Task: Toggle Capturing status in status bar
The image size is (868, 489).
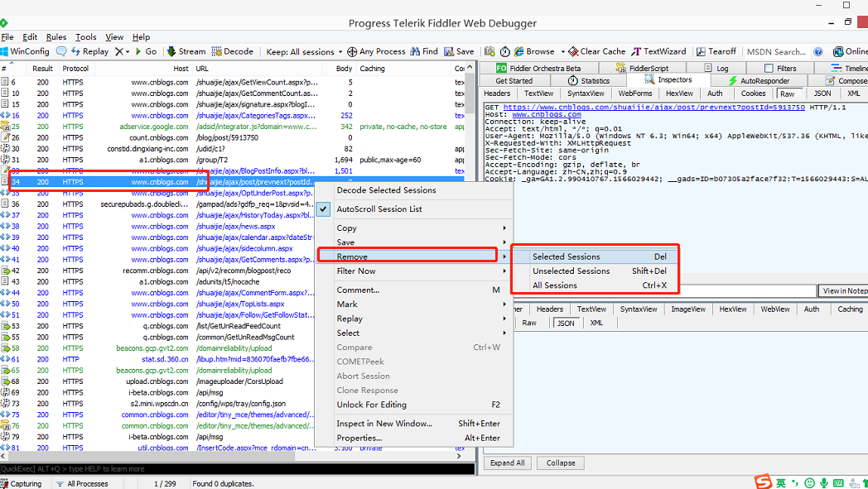Action: [x=21, y=483]
